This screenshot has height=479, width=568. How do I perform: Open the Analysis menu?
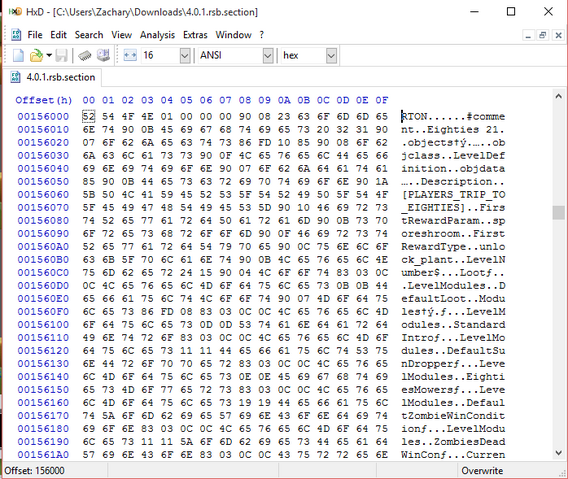click(x=157, y=35)
